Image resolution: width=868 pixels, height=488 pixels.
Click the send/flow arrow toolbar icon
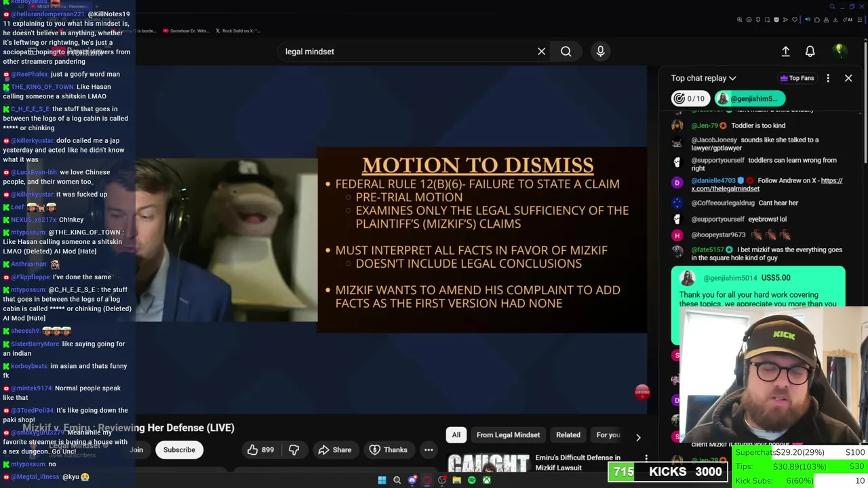(785, 20)
